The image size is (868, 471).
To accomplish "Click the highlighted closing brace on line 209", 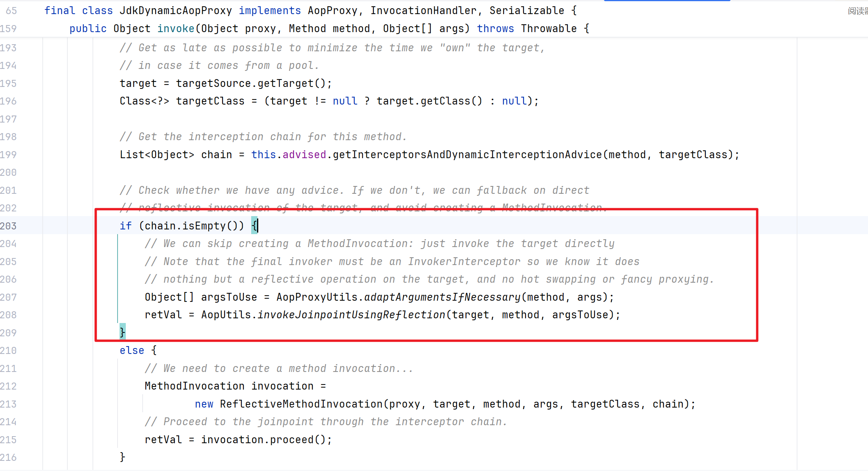I will [123, 332].
